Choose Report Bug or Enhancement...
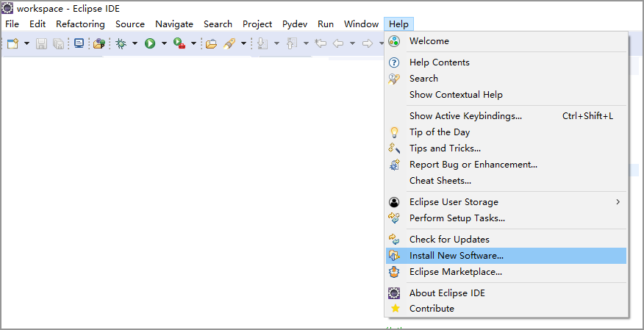 pyautogui.click(x=506, y=165)
